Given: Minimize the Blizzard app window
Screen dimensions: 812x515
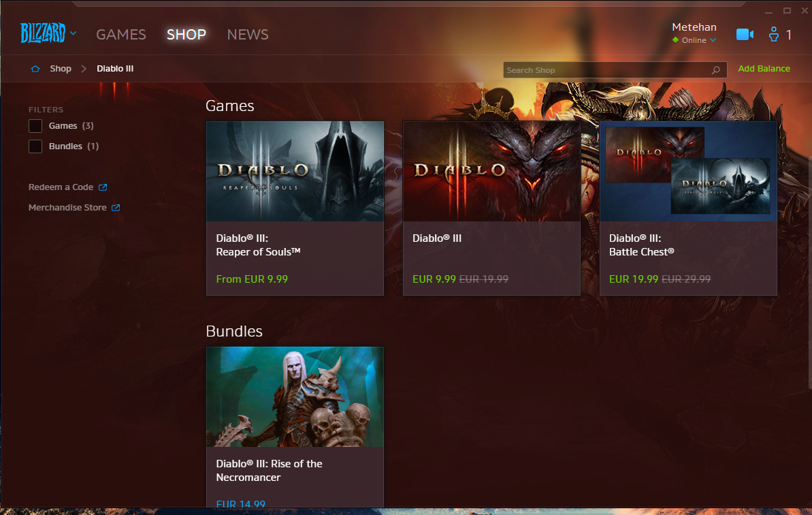Looking at the screenshot, I should coord(768,11).
